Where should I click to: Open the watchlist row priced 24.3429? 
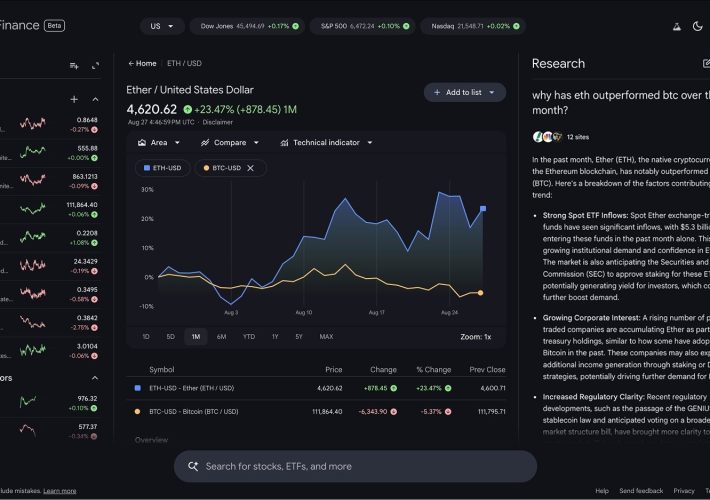click(50, 266)
